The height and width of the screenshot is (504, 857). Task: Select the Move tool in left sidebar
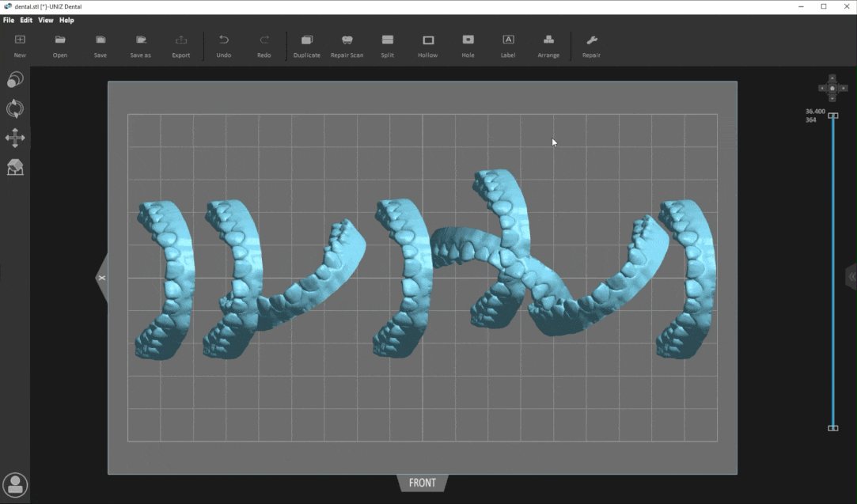[x=15, y=138]
